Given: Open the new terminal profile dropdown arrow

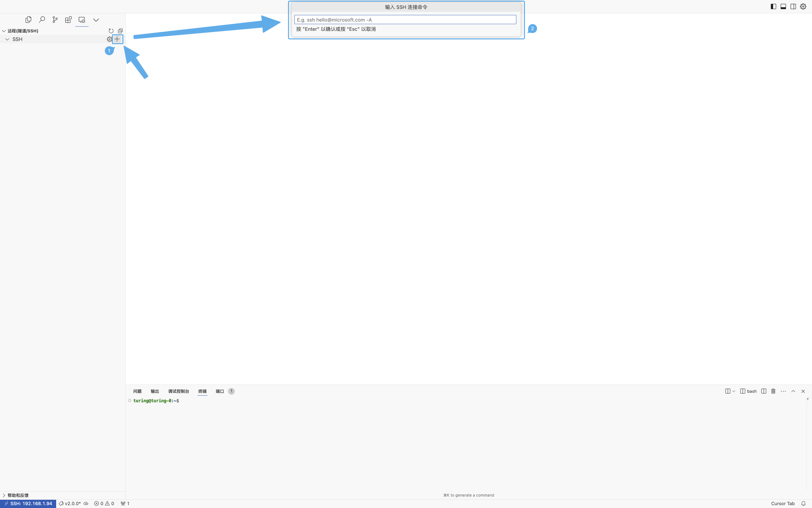Looking at the screenshot, I should coord(734,391).
